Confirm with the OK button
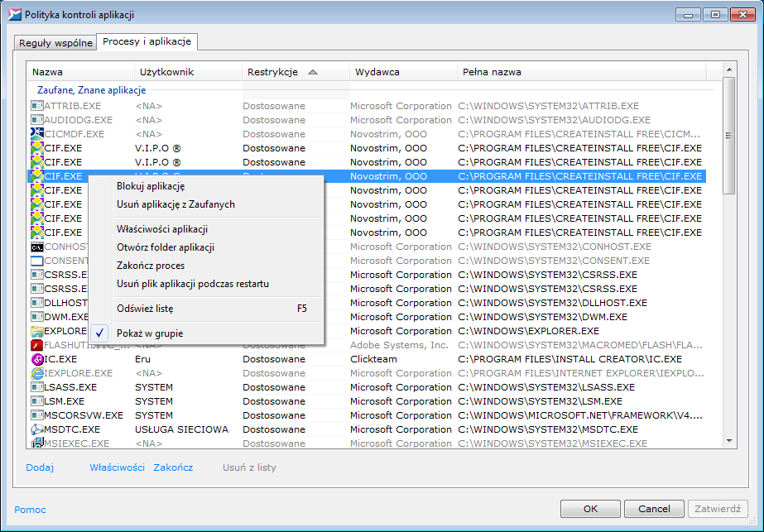 coord(590,509)
